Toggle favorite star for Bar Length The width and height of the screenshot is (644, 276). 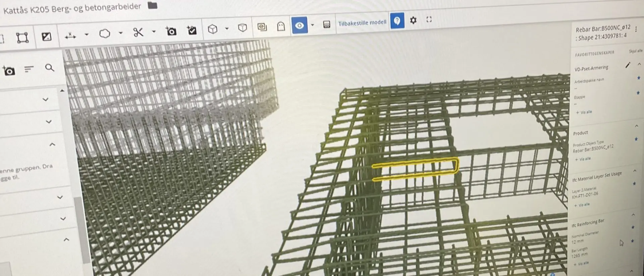coord(632,241)
